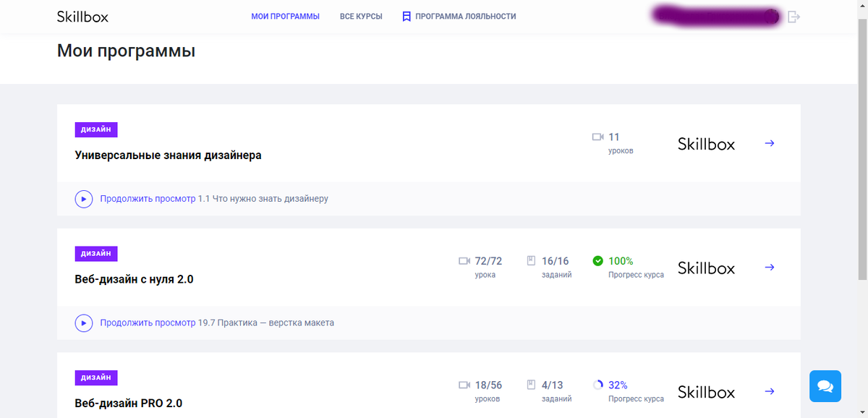This screenshot has width=868, height=418.
Task: Click Продолжить просмотр link for lesson 19.7
Action: pos(148,323)
